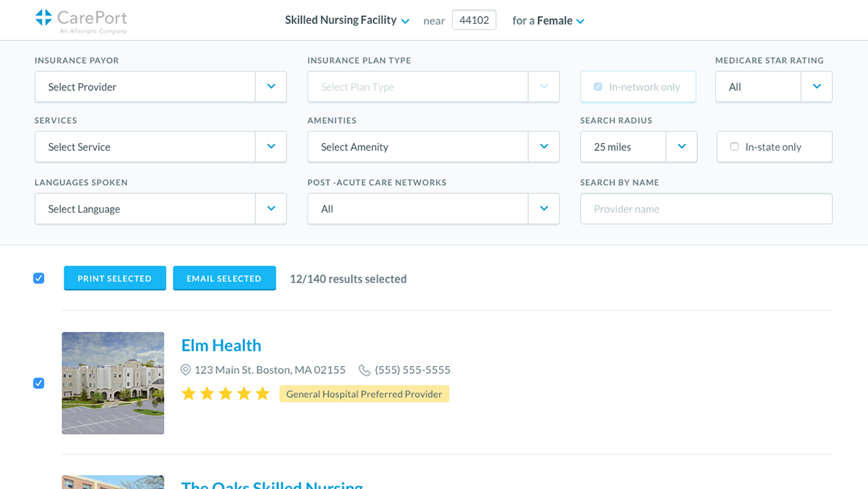Toggle the select-all results checkbox
This screenshot has width=868, height=489.
[x=39, y=278]
